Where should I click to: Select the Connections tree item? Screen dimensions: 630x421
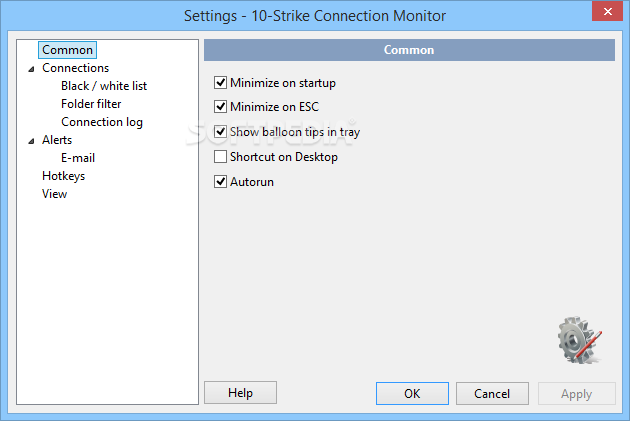76,68
